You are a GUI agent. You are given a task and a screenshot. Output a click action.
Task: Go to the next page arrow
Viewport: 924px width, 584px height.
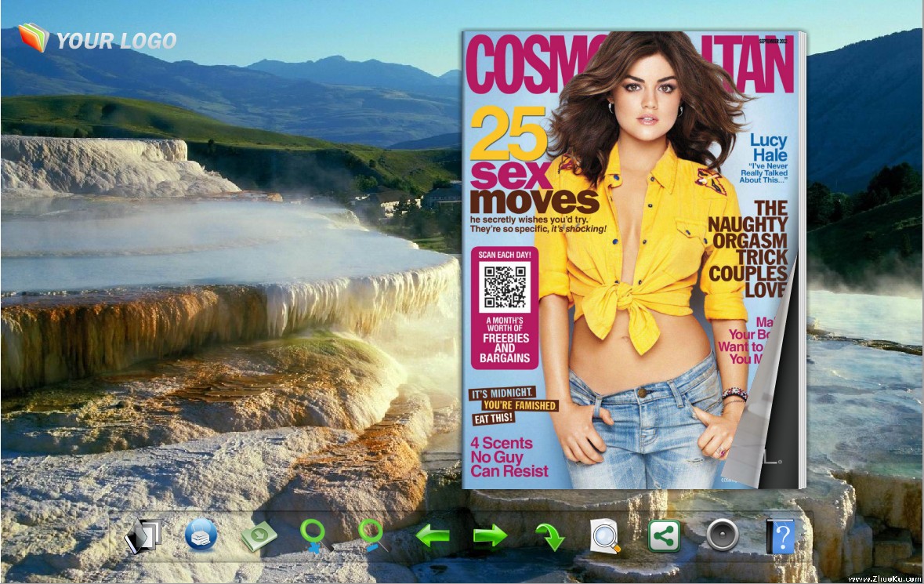click(x=490, y=535)
